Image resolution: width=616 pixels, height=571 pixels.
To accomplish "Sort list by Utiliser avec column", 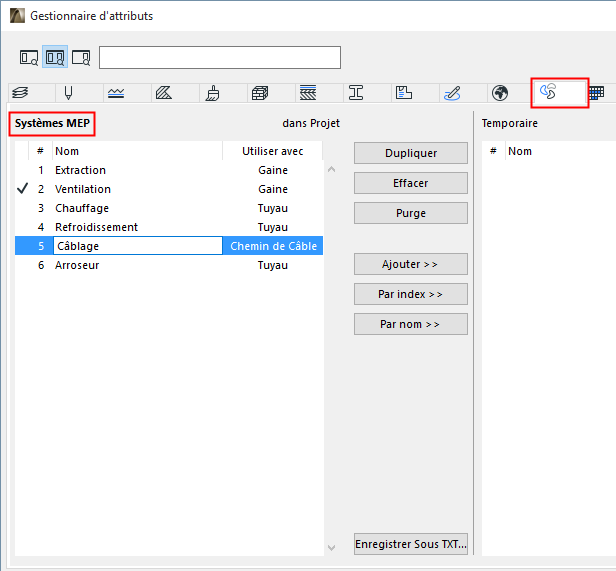I will (273, 151).
